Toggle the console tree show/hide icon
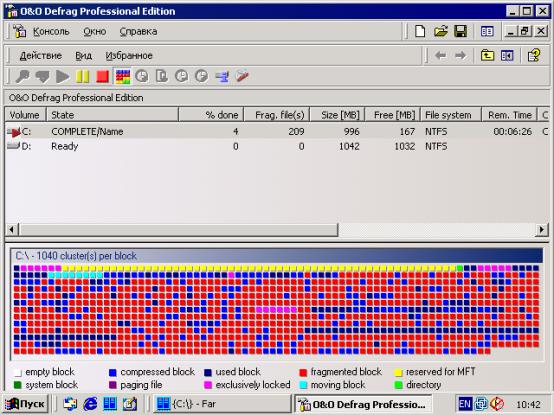Image resolution: width=554 pixels, height=415 pixels. click(x=507, y=55)
